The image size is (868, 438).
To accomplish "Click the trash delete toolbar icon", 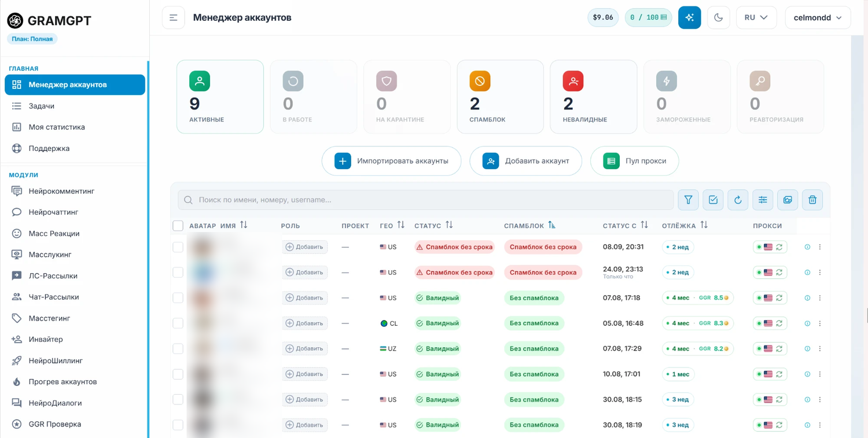I will pyautogui.click(x=812, y=200).
